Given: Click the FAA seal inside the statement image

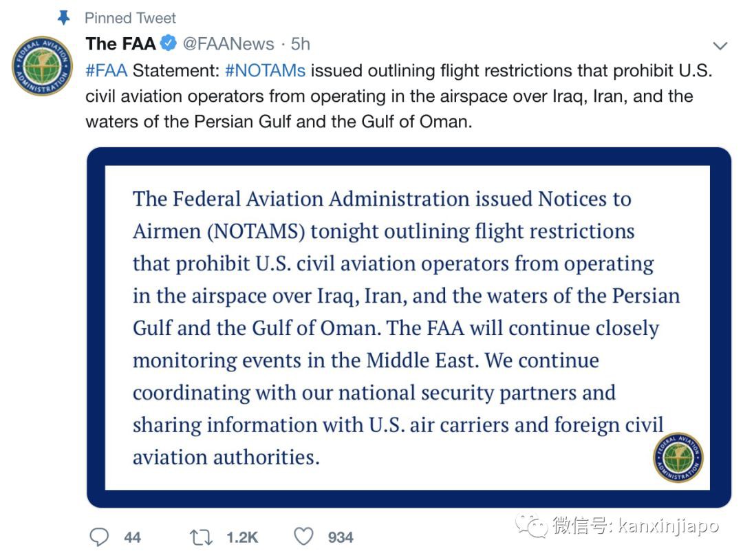Looking at the screenshot, I should click(678, 456).
